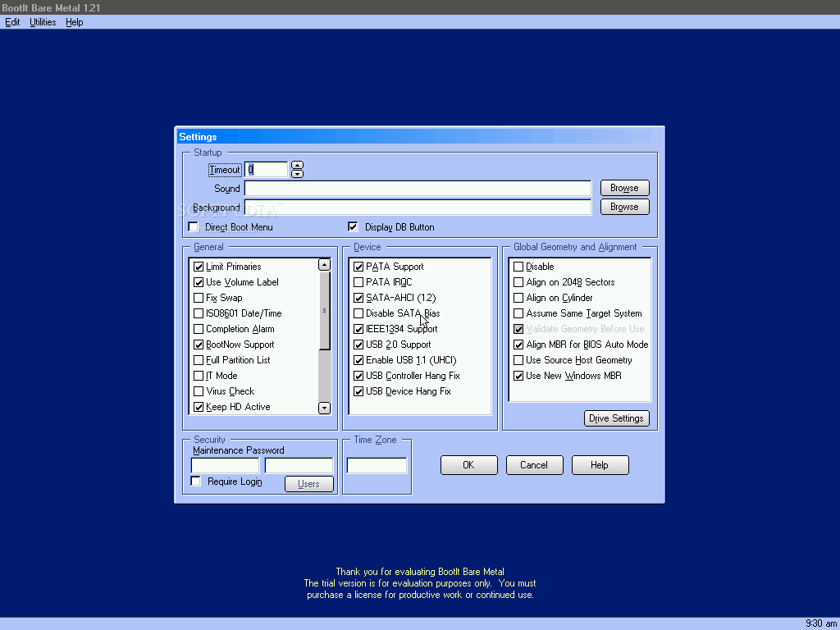This screenshot has height=630, width=840.
Task: Toggle Display DB Button checkbox
Action: click(x=353, y=227)
